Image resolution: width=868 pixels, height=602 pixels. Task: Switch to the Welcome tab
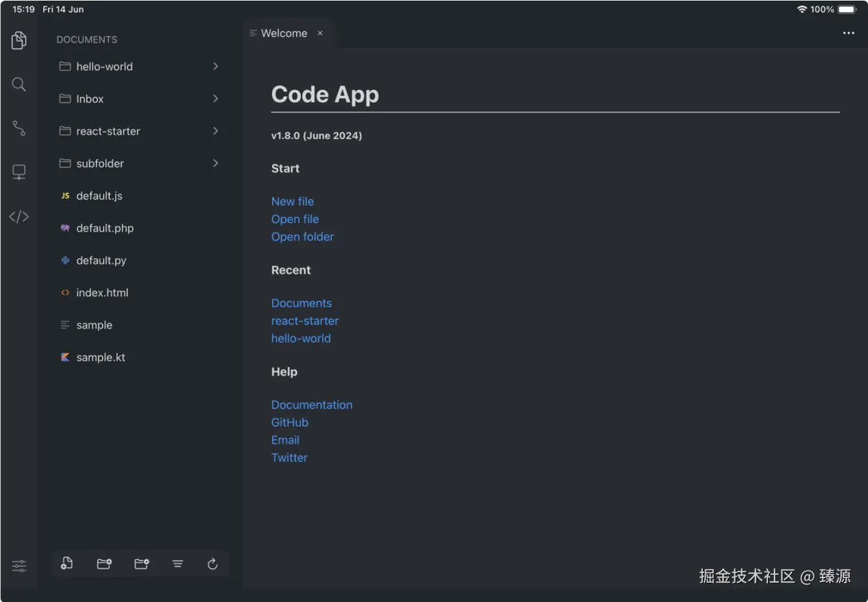pos(283,34)
